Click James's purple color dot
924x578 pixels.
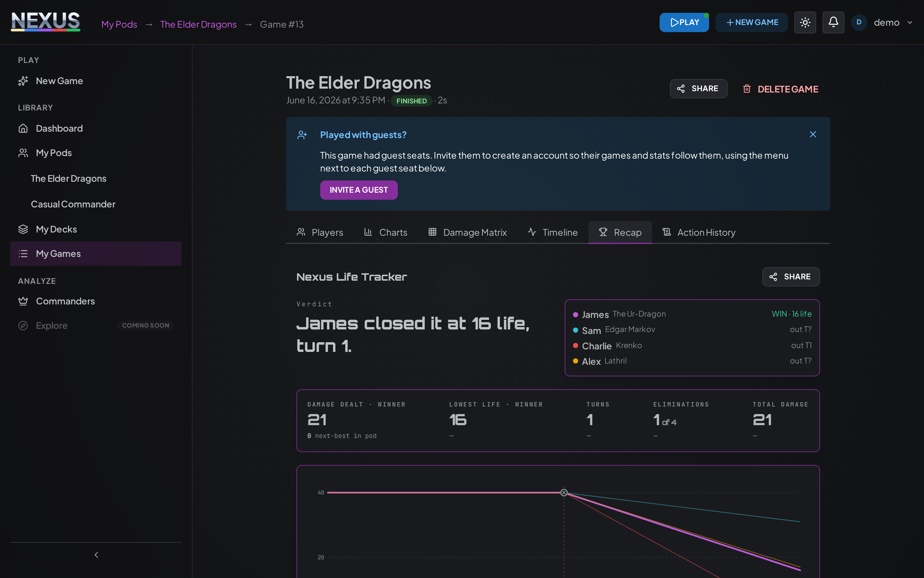(575, 315)
